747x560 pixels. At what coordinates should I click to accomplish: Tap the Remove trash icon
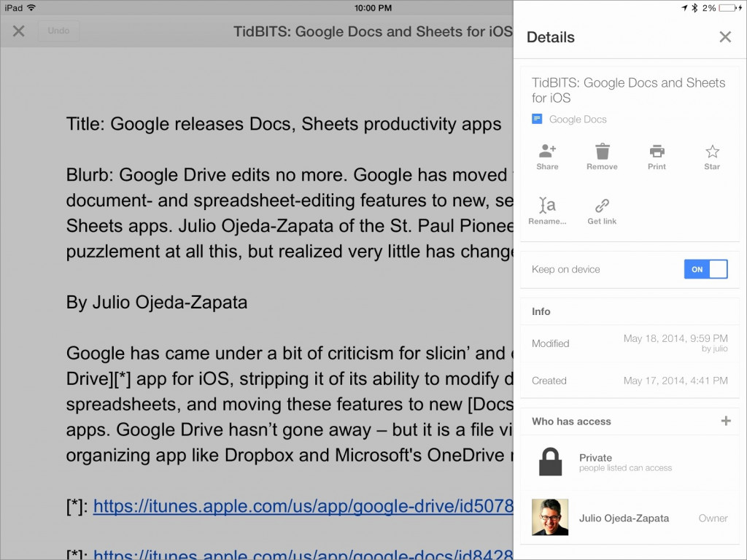click(x=602, y=152)
